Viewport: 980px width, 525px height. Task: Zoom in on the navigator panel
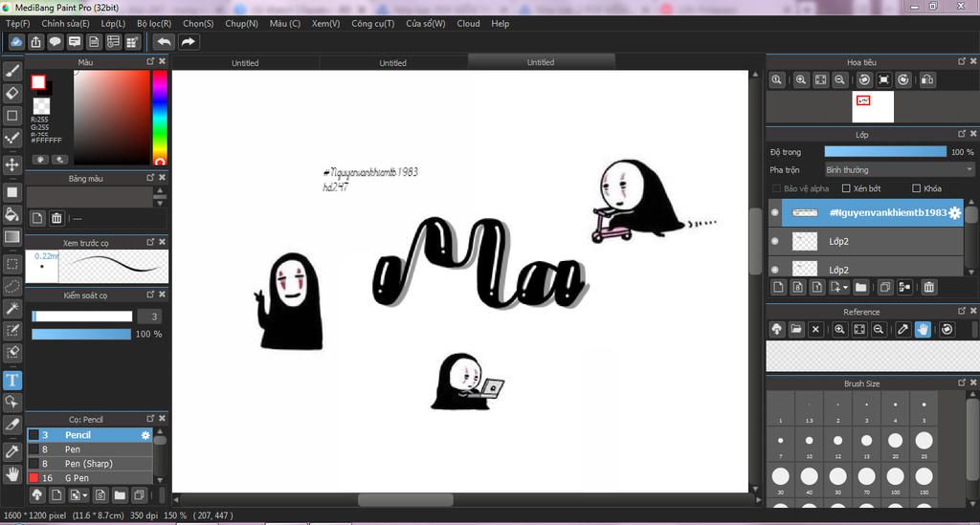(x=801, y=80)
